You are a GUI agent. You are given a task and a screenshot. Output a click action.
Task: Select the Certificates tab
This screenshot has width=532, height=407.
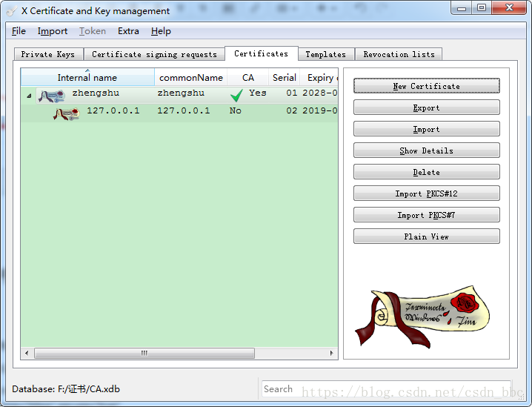pos(261,53)
